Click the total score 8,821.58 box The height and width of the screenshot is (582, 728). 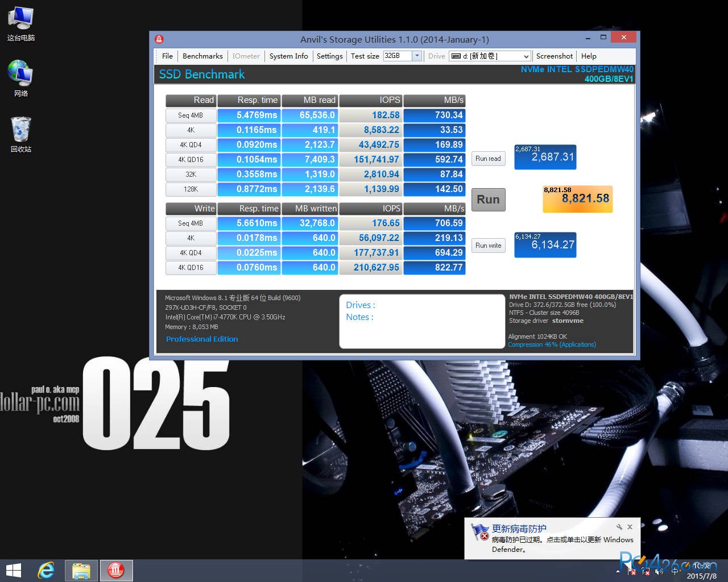[x=578, y=199]
